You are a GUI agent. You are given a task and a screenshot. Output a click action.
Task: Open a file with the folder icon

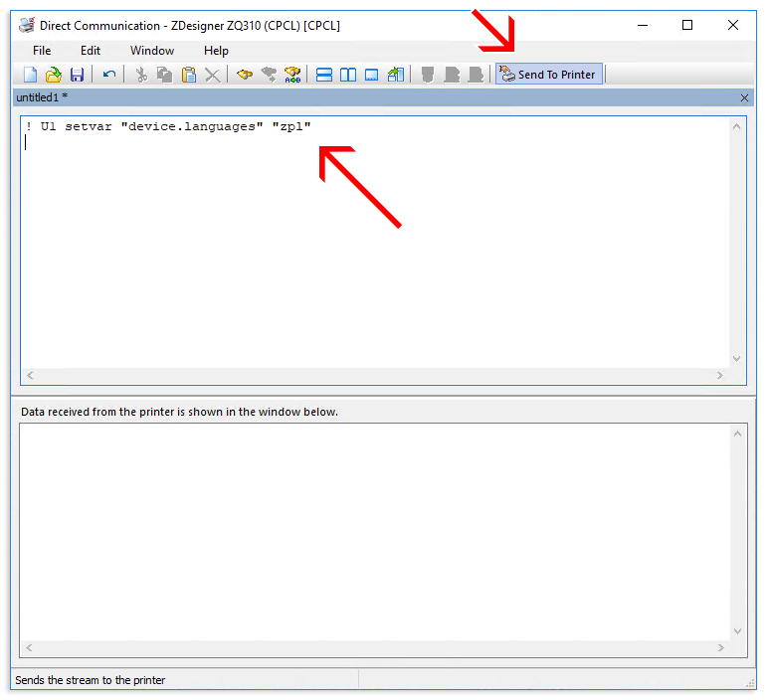point(54,75)
